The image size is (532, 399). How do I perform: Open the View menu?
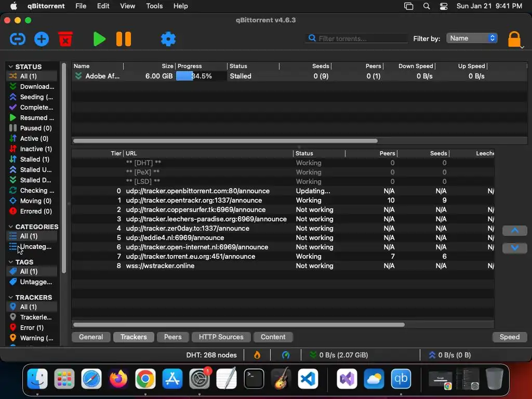point(128,6)
